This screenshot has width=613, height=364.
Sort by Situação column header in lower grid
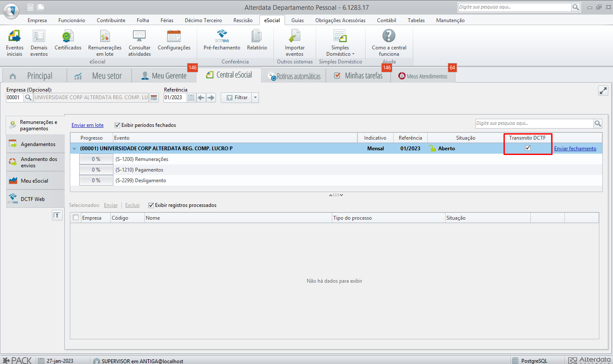(488, 218)
